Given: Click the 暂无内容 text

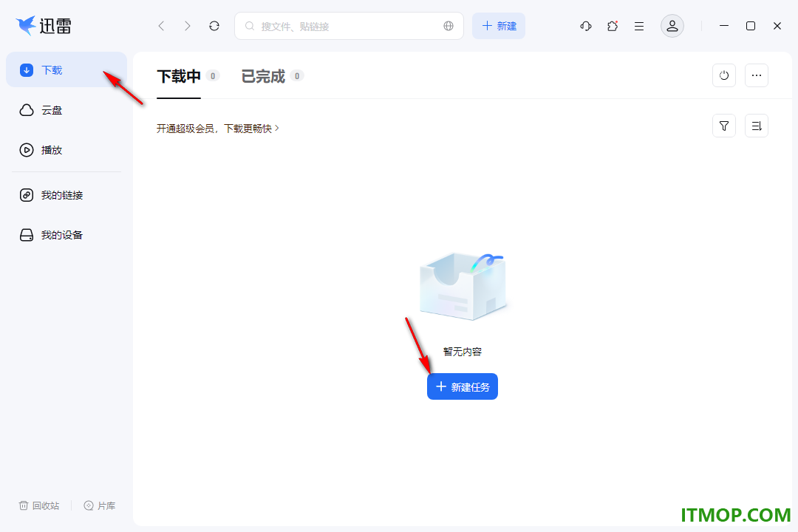Looking at the screenshot, I should [462, 352].
